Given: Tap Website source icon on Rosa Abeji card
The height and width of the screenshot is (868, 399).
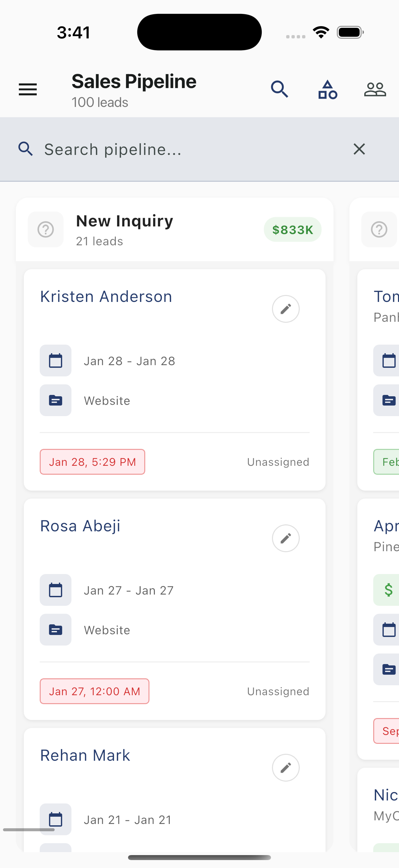Looking at the screenshot, I should pyautogui.click(x=56, y=630).
